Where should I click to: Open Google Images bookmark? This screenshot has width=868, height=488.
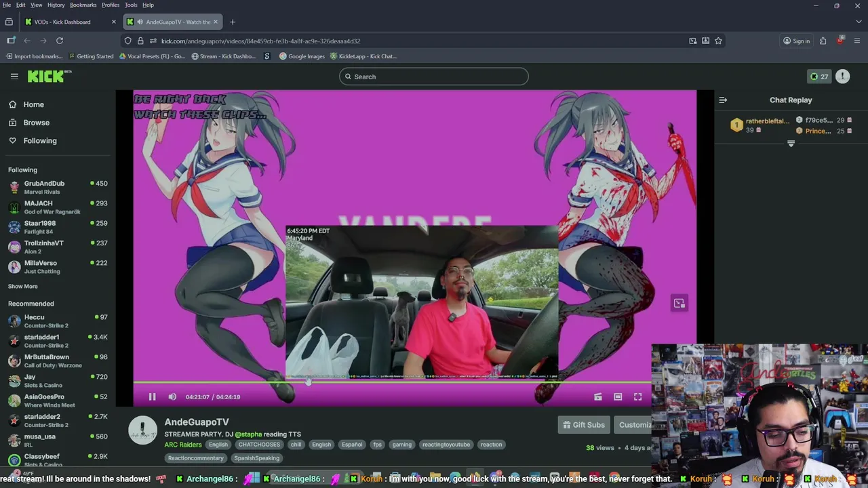pos(302,56)
